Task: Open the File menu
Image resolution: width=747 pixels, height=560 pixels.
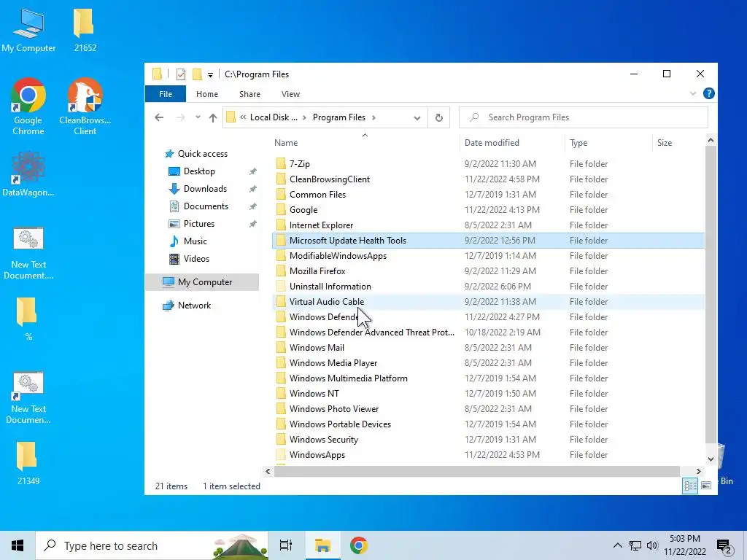Action: [x=166, y=94]
